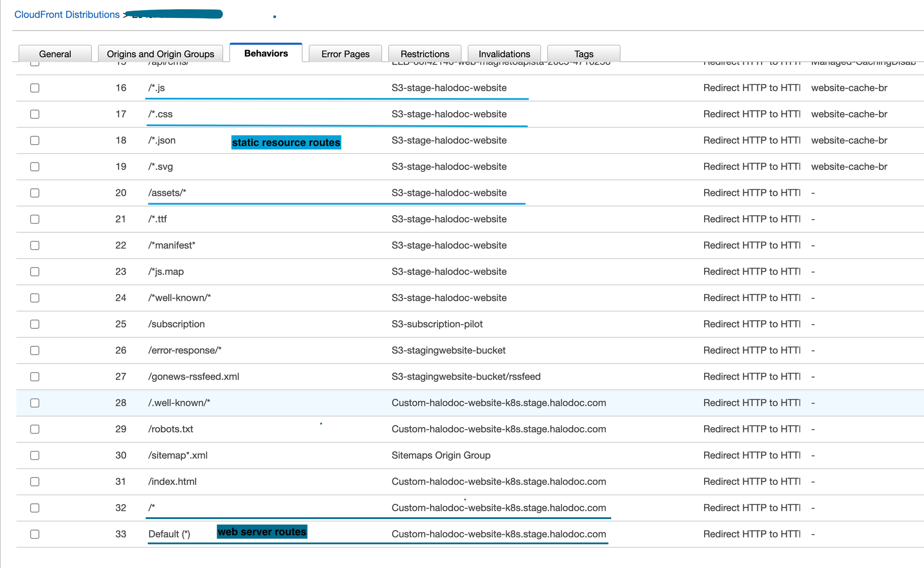Toggle checkbox for row 28
This screenshot has height=568, width=924.
36,402
